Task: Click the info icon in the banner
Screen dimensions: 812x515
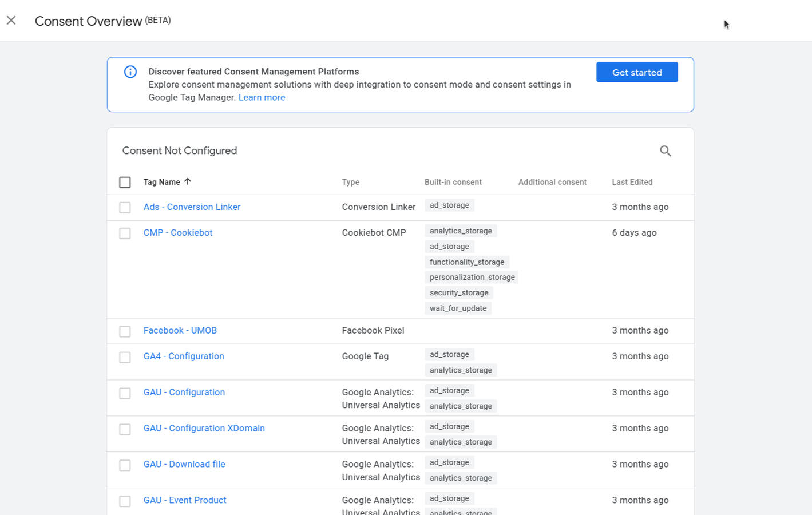Action: (x=130, y=72)
